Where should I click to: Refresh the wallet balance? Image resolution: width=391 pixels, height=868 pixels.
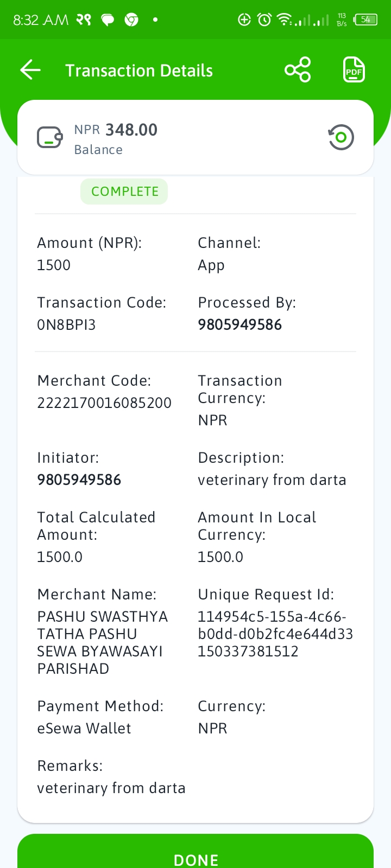tap(341, 137)
